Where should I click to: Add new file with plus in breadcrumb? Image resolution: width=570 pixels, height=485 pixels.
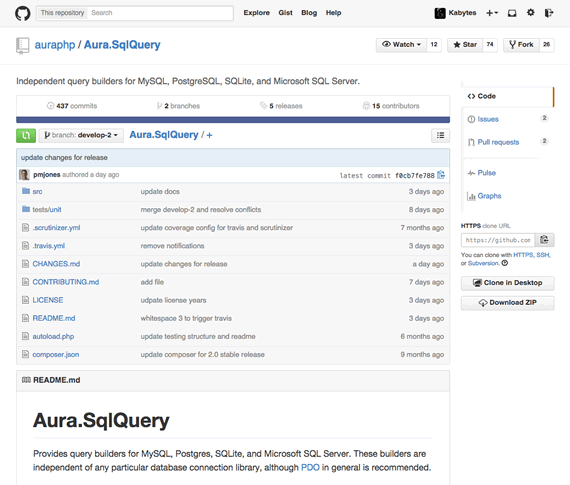(209, 135)
